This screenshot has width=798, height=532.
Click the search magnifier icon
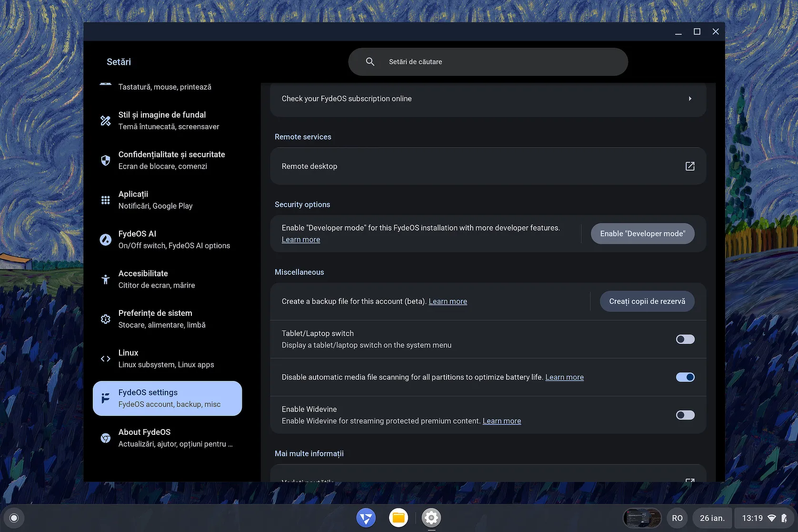370,62
